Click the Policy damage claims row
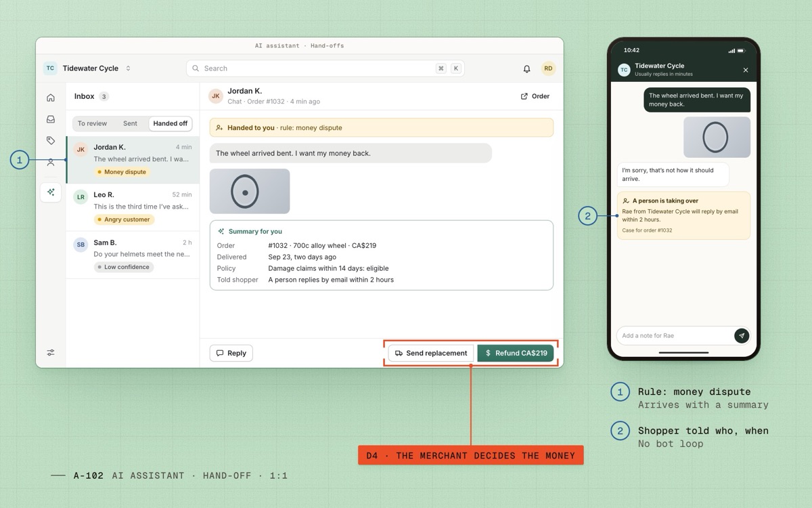 382,268
